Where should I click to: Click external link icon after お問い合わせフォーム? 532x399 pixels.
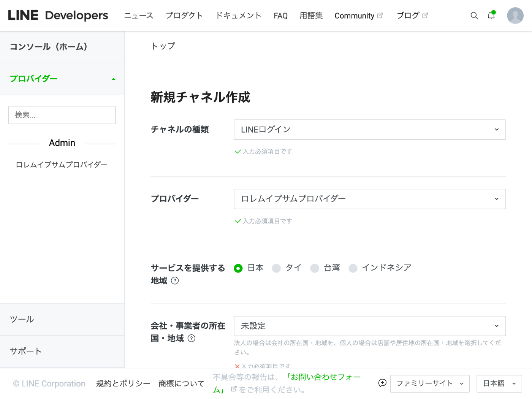(x=234, y=389)
